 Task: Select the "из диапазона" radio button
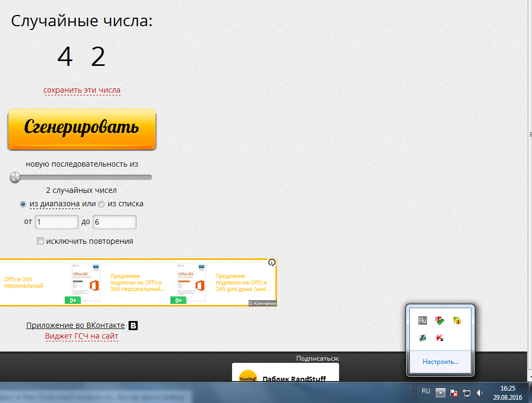pyautogui.click(x=23, y=204)
